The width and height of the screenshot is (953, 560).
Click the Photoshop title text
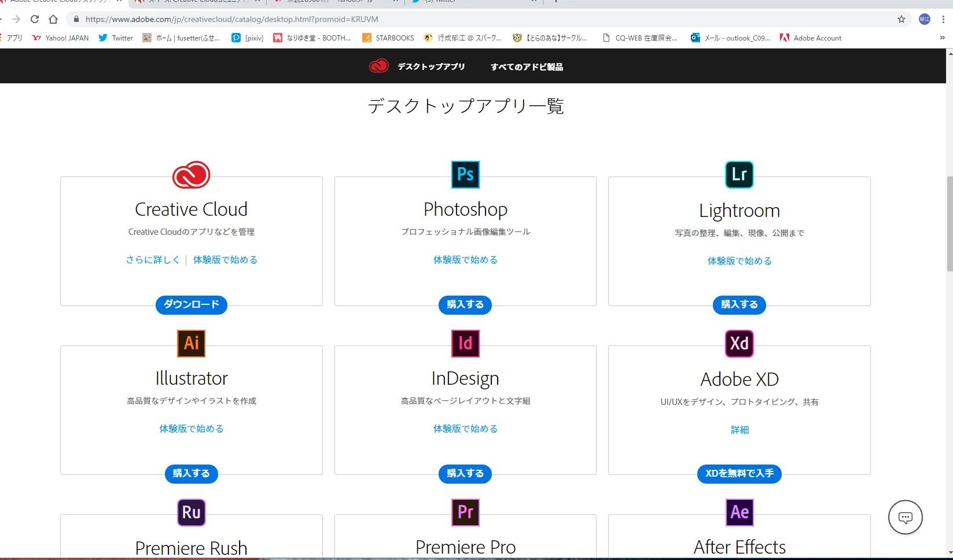[x=465, y=209]
